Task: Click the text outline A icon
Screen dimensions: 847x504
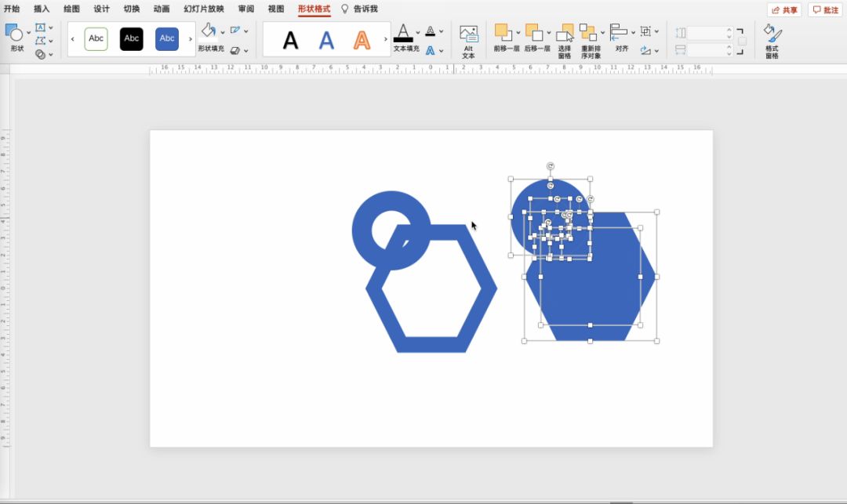Action: tap(431, 31)
